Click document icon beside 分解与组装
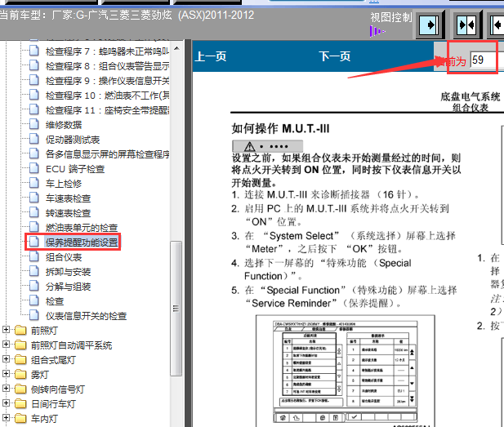This screenshot has height=427, width=504. point(34,286)
